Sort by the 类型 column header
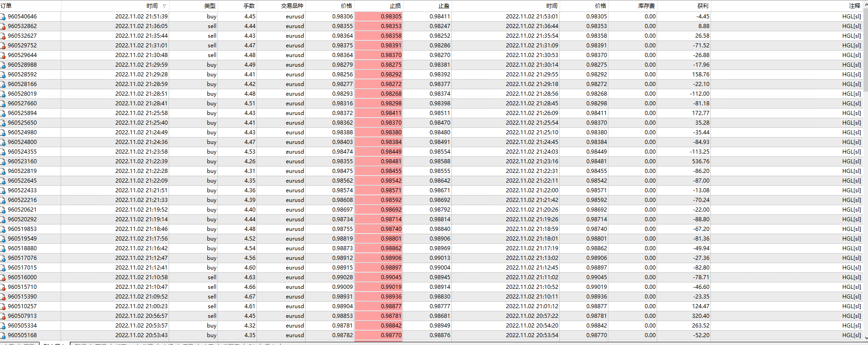 pyautogui.click(x=193, y=6)
